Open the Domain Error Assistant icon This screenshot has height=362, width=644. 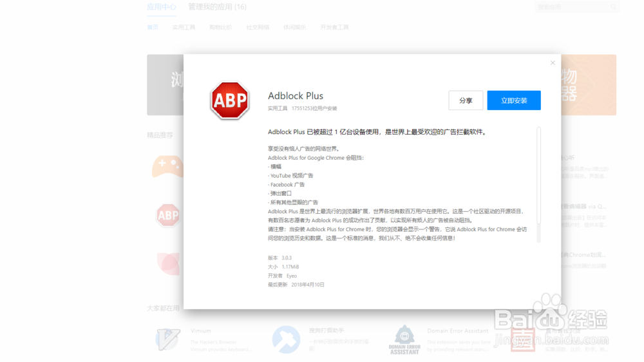click(x=404, y=339)
